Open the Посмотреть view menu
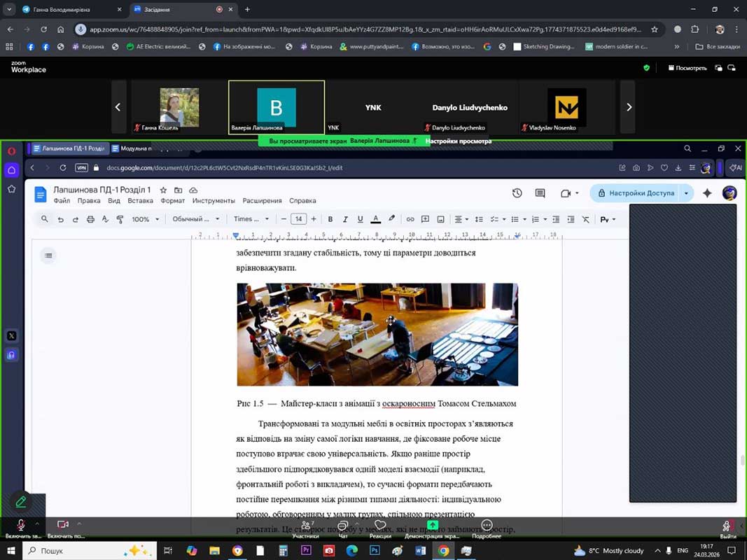The width and height of the screenshot is (747, 560). click(x=687, y=68)
